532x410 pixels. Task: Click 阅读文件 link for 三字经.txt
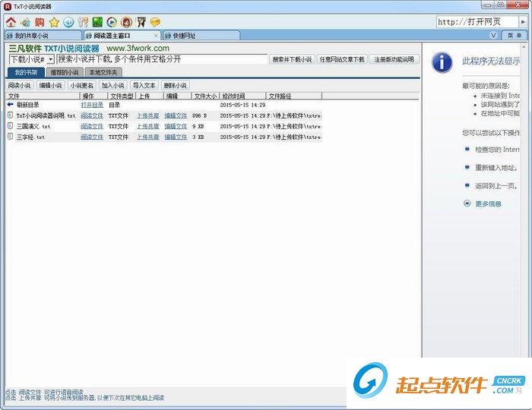[x=92, y=137]
